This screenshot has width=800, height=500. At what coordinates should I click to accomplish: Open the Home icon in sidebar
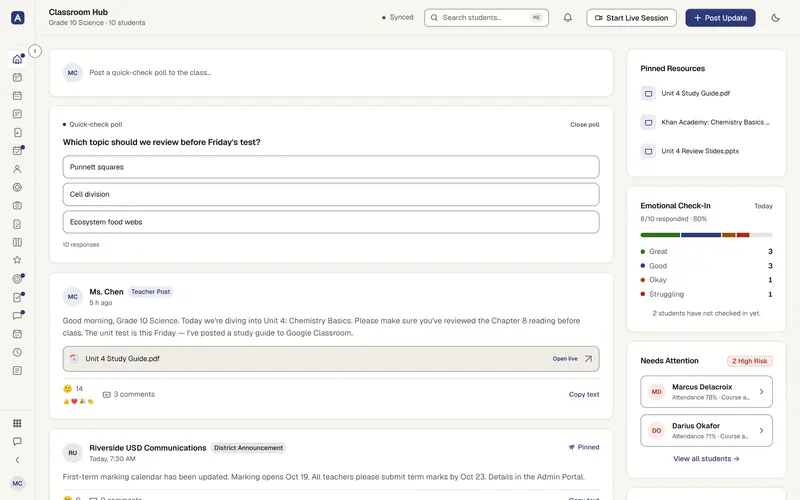[17, 59]
